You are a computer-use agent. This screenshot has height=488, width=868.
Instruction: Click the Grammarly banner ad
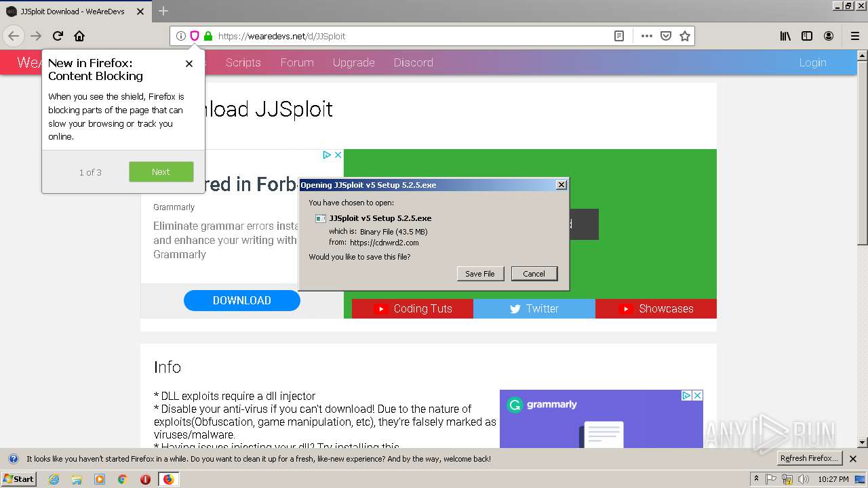pos(601,419)
